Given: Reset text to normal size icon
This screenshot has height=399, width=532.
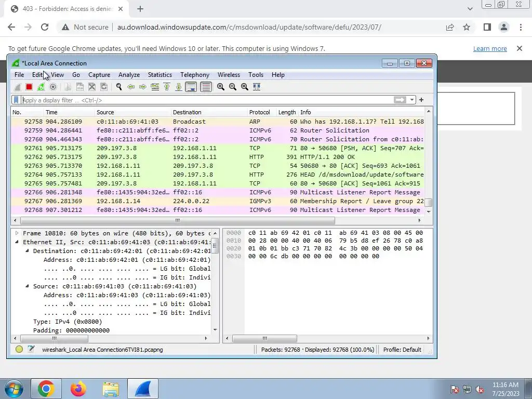Looking at the screenshot, I should pyautogui.click(x=244, y=87).
